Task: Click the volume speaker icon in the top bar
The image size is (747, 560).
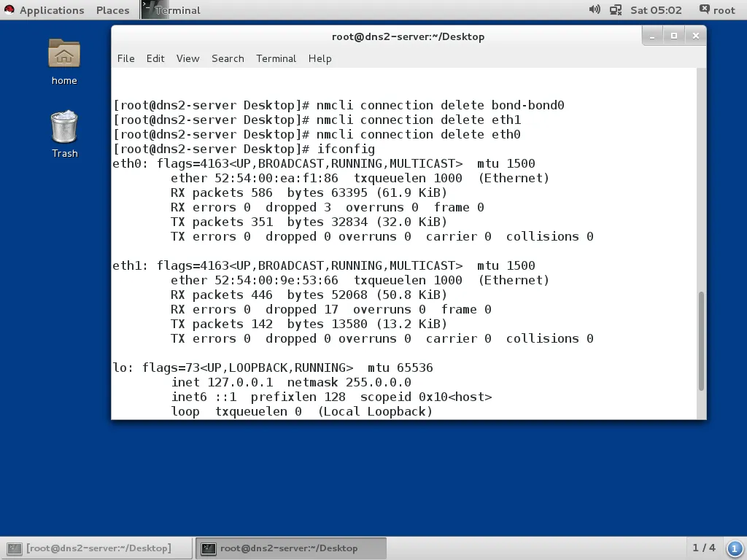Action: (x=594, y=9)
